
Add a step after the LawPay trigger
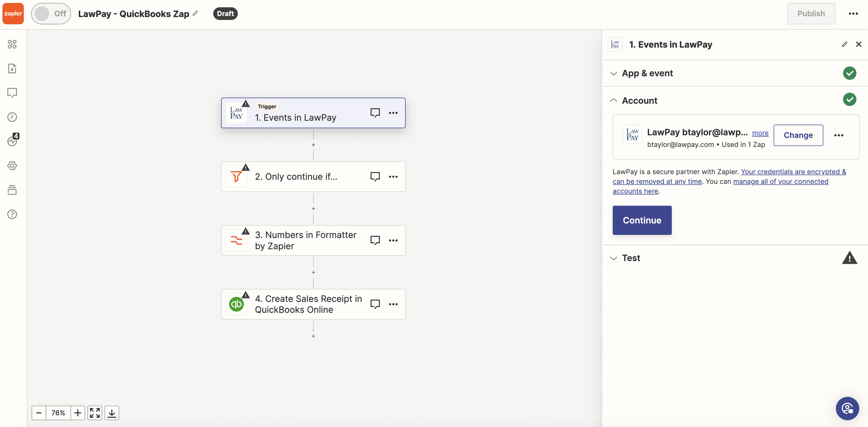tap(313, 145)
